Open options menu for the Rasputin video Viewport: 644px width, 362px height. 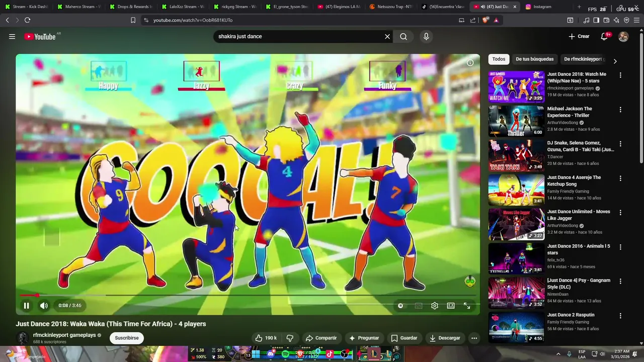coord(620,316)
